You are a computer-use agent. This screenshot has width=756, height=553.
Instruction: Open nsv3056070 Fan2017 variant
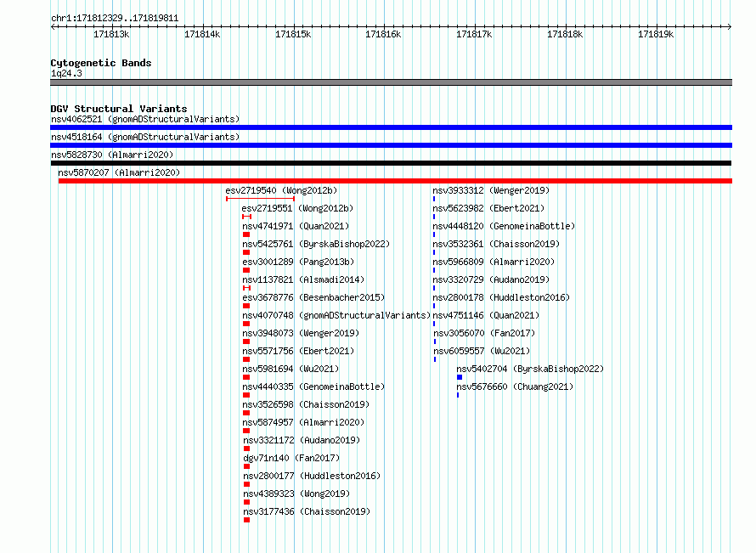tap(484, 333)
